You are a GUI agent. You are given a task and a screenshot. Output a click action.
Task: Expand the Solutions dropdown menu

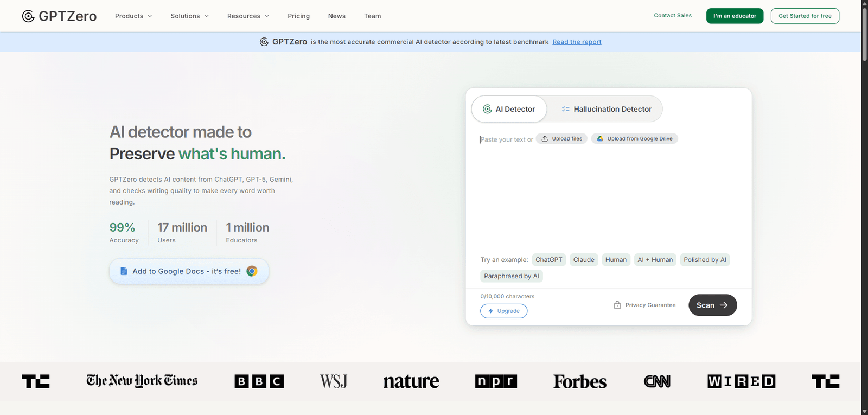(189, 16)
